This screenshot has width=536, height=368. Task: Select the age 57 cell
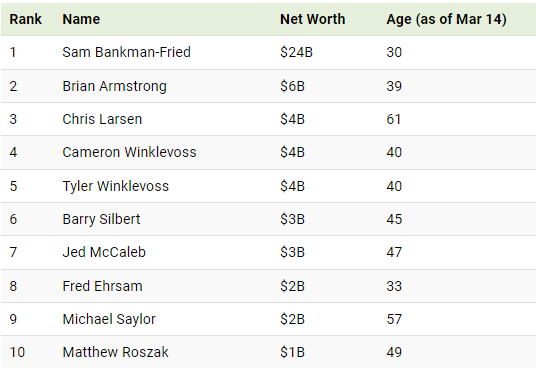(x=394, y=319)
